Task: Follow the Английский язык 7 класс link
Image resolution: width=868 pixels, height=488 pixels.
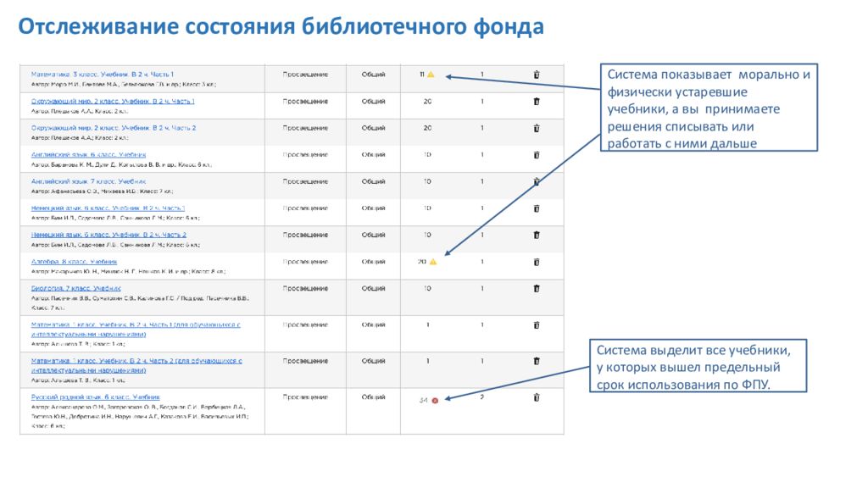Action: [x=88, y=181]
